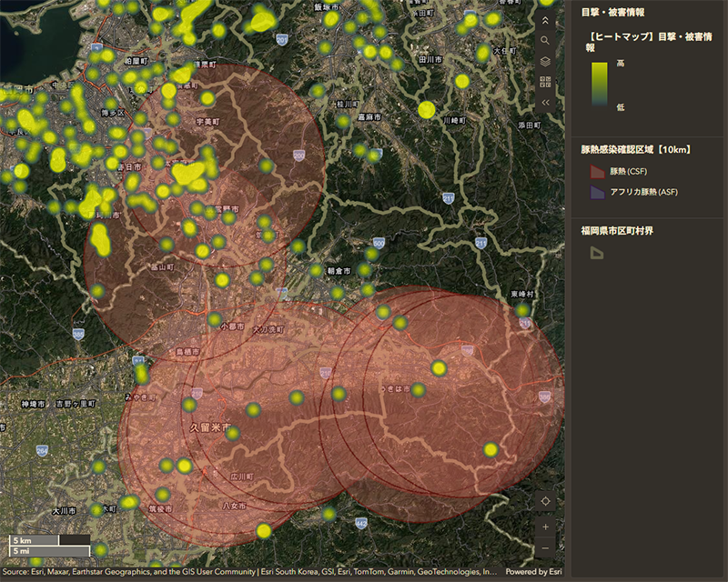Screen dimensions: 728x582
Task: Click the find my location button
Action: click(x=545, y=501)
